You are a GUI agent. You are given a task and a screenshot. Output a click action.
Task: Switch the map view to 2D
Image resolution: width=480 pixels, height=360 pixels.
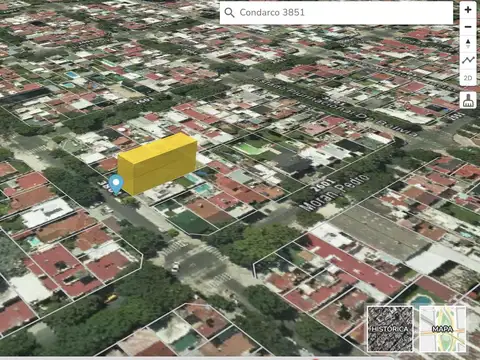468,78
